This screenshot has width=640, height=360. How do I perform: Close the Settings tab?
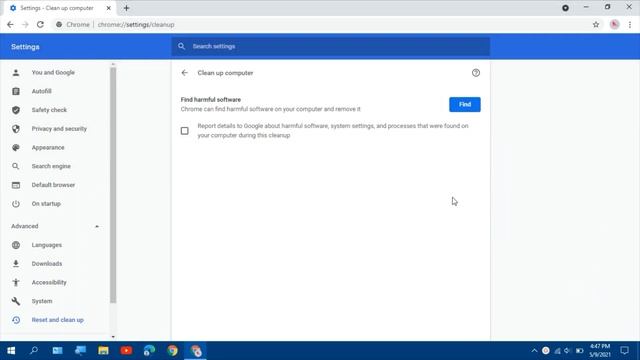tap(109, 8)
